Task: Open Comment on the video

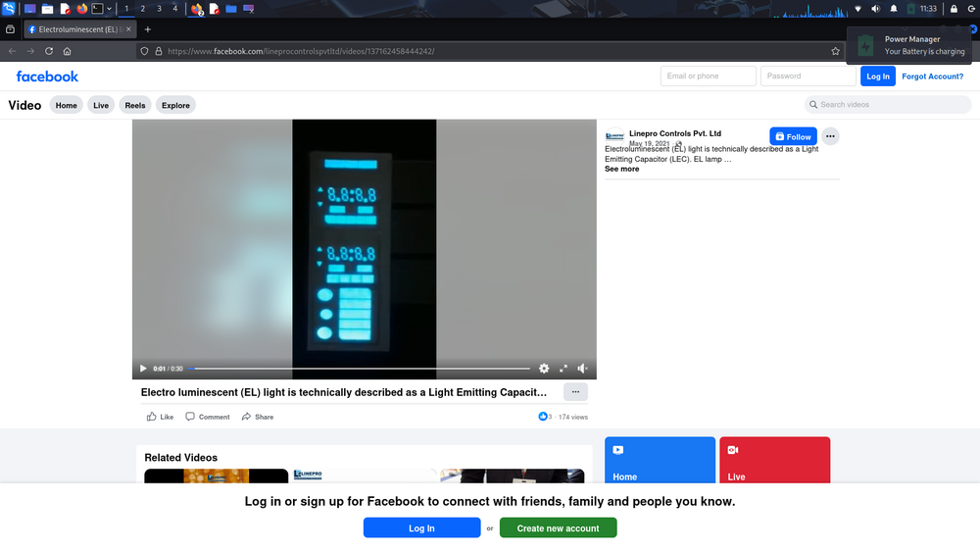Action: 208,417
